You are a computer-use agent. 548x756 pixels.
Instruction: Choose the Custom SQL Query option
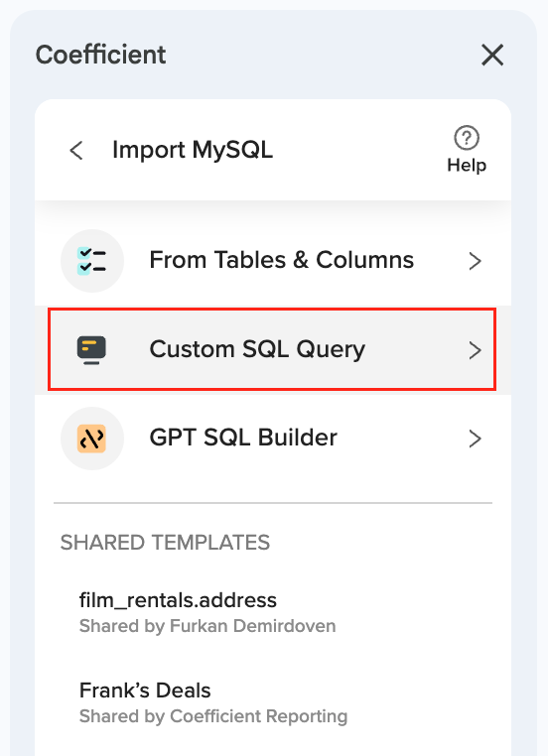[x=273, y=350]
